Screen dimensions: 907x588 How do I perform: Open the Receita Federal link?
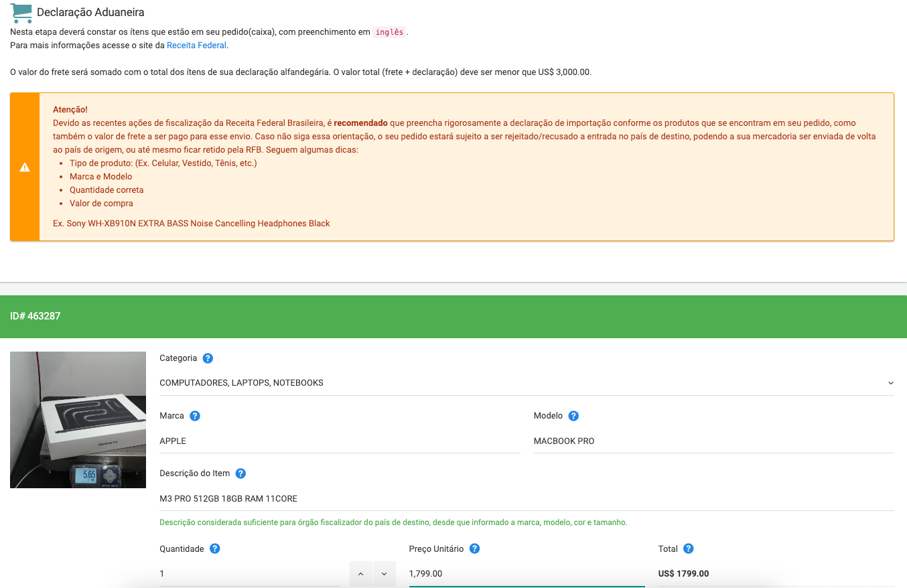pos(196,46)
